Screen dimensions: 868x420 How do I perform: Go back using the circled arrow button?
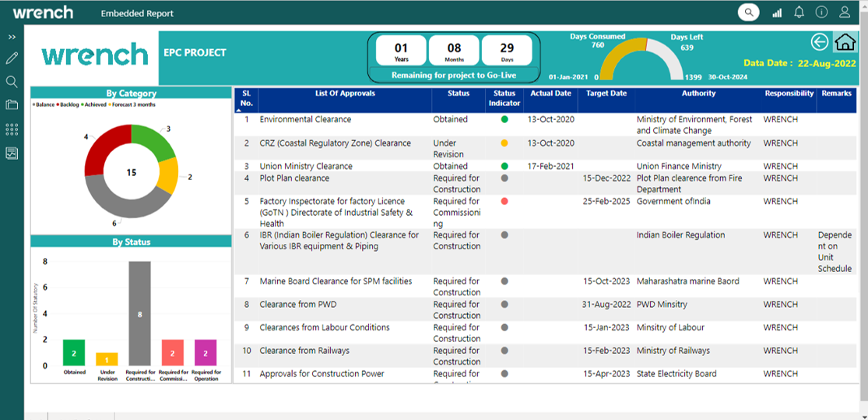point(819,42)
